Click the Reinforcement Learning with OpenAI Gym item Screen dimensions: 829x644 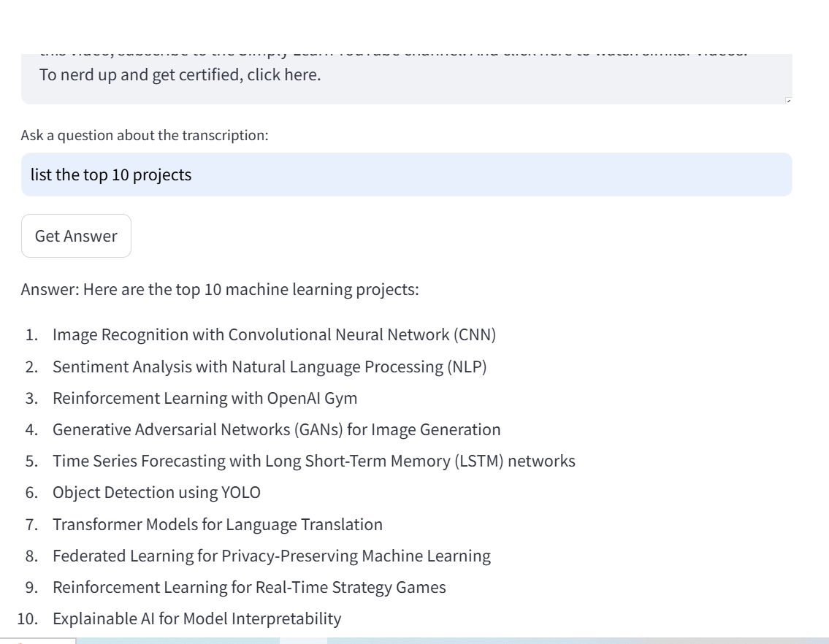click(x=205, y=398)
